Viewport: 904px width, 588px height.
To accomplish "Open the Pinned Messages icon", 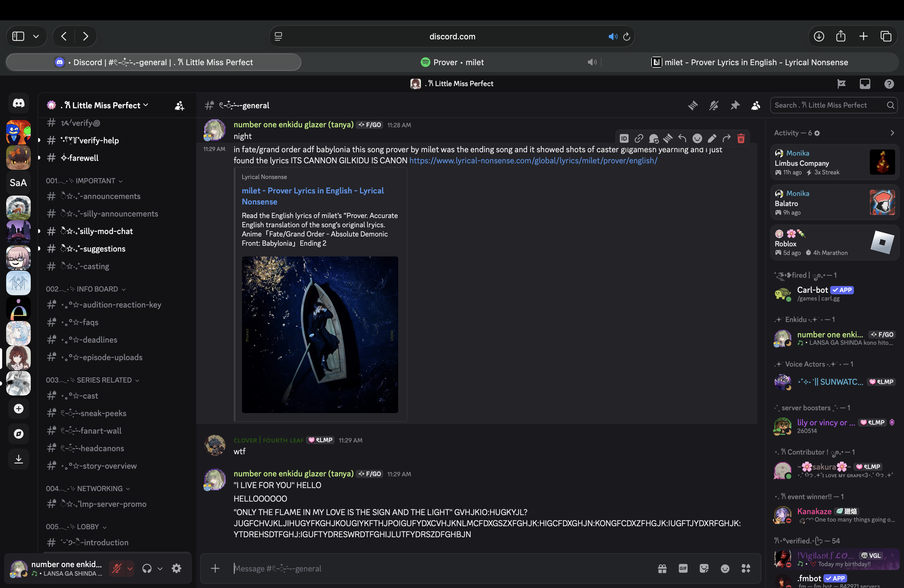I will pyautogui.click(x=735, y=105).
